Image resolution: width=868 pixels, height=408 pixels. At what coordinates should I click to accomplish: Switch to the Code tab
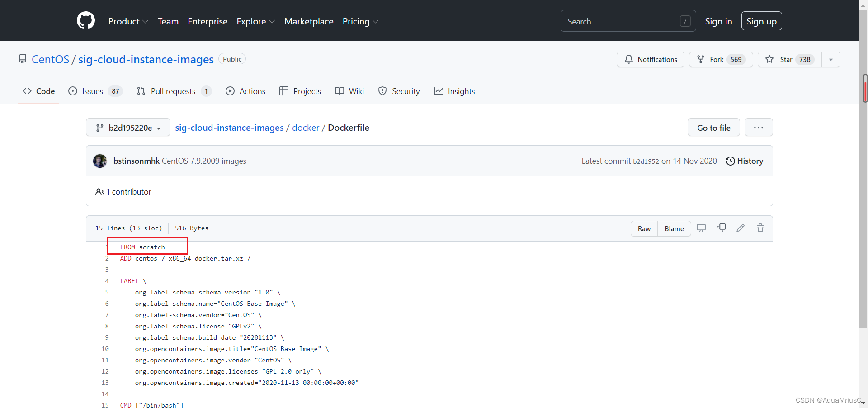pyautogui.click(x=39, y=91)
